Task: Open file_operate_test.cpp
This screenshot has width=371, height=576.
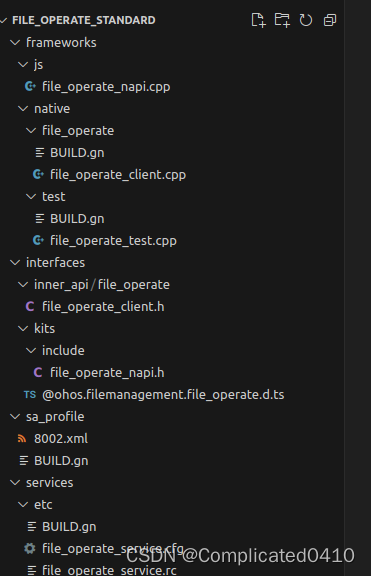Action: click(114, 241)
